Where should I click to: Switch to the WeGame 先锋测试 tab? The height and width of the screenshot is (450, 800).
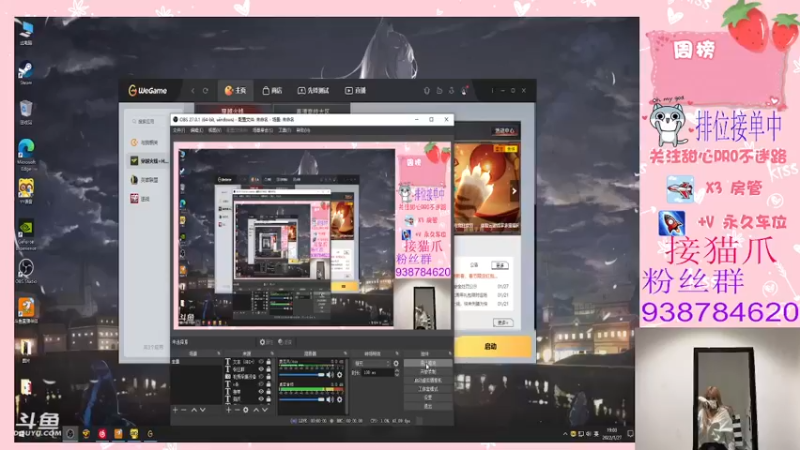point(313,91)
